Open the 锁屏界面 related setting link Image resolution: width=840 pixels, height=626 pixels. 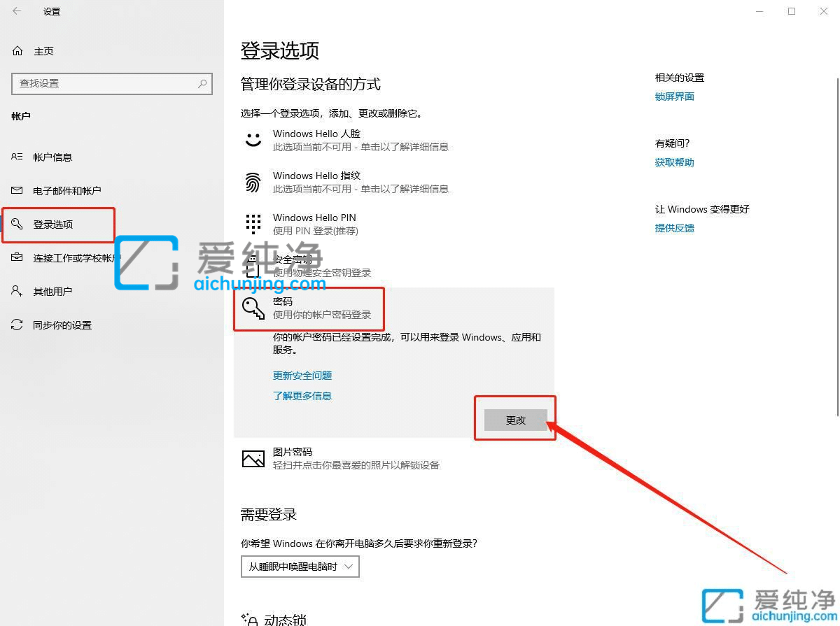click(x=675, y=97)
